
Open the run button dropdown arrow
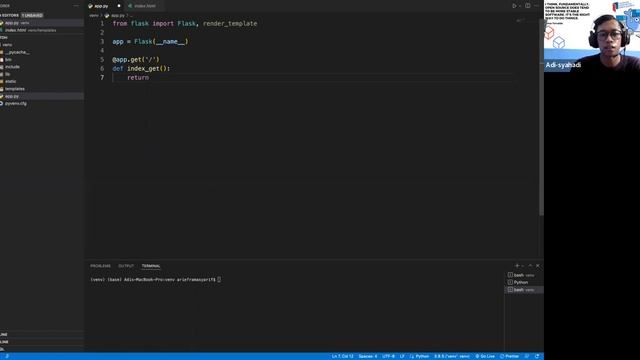point(520,6)
